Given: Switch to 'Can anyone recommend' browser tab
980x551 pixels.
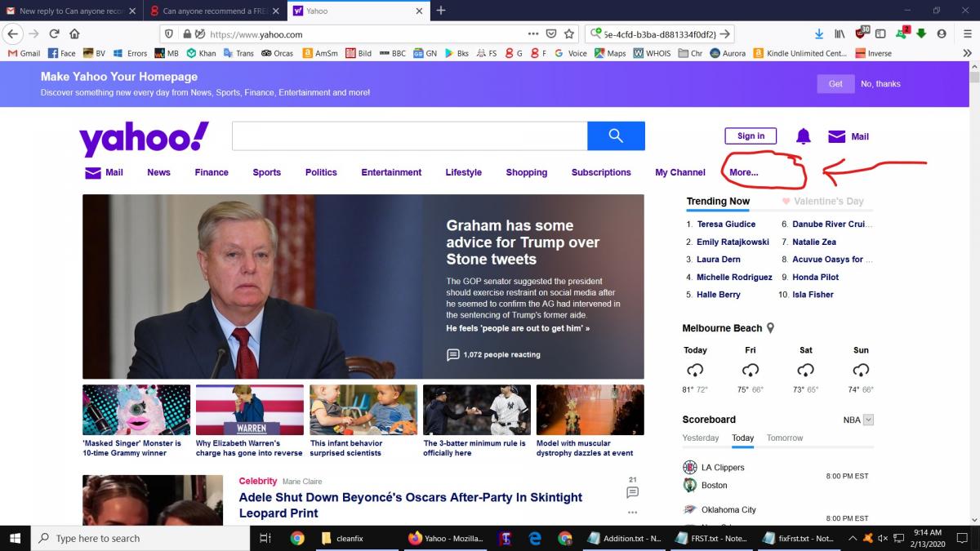Looking at the screenshot, I should tap(215, 11).
